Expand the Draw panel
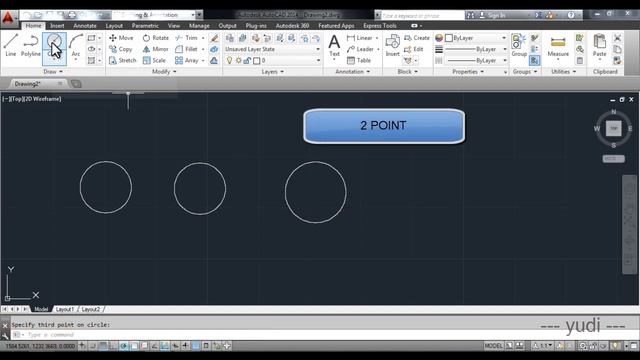640x360 pixels. (x=53, y=71)
